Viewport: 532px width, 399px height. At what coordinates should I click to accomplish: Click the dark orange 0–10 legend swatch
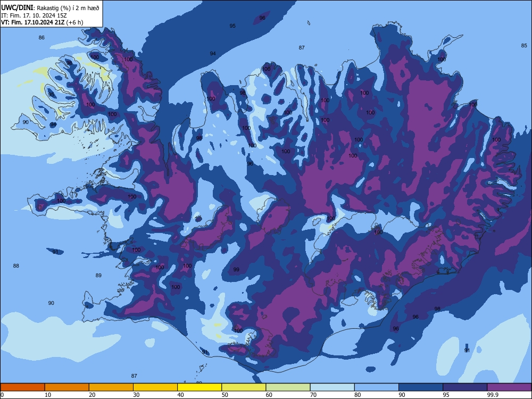tap(22, 387)
